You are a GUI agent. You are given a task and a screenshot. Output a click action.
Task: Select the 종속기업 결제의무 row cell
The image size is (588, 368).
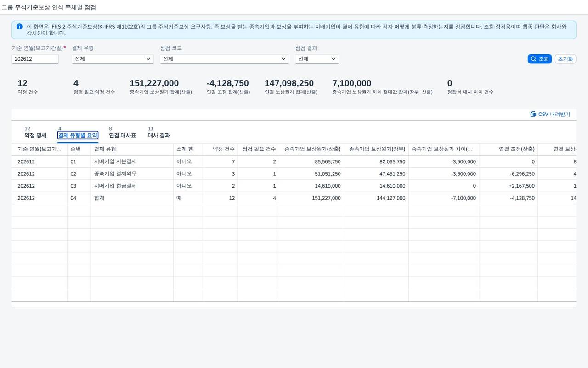115,174
